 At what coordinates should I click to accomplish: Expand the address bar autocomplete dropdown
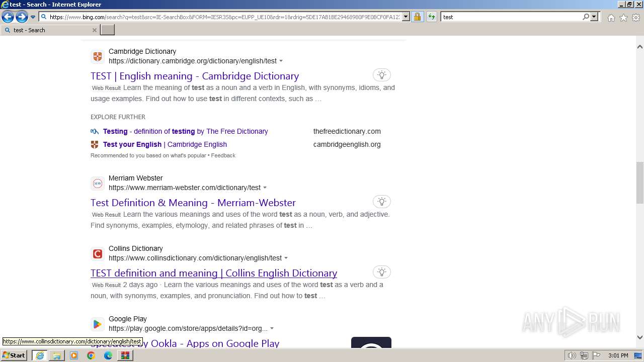coord(406,17)
